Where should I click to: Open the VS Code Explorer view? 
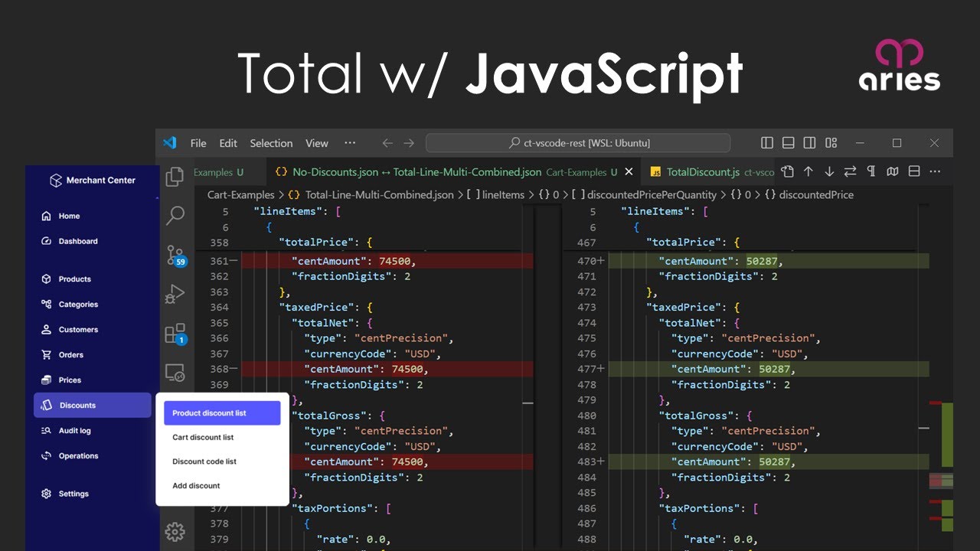tap(175, 176)
